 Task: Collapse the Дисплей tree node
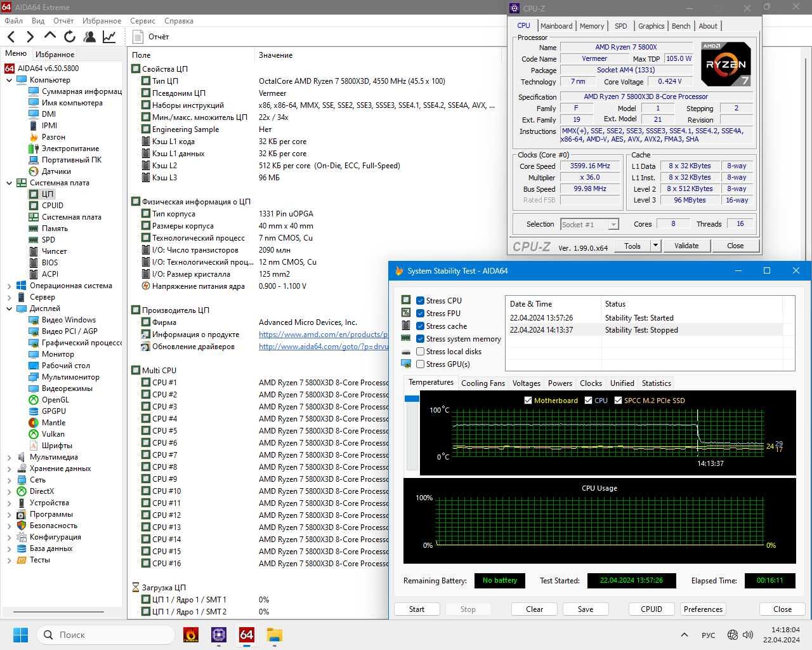point(9,308)
